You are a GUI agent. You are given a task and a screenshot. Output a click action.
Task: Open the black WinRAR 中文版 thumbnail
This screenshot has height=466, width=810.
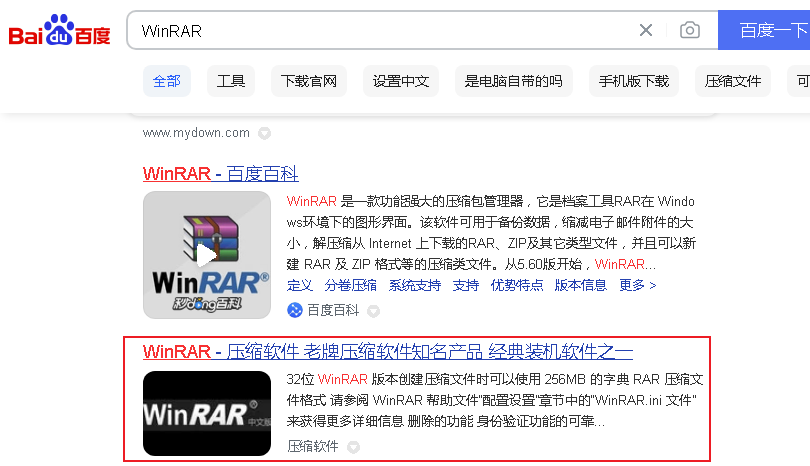pyautogui.click(x=207, y=413)
